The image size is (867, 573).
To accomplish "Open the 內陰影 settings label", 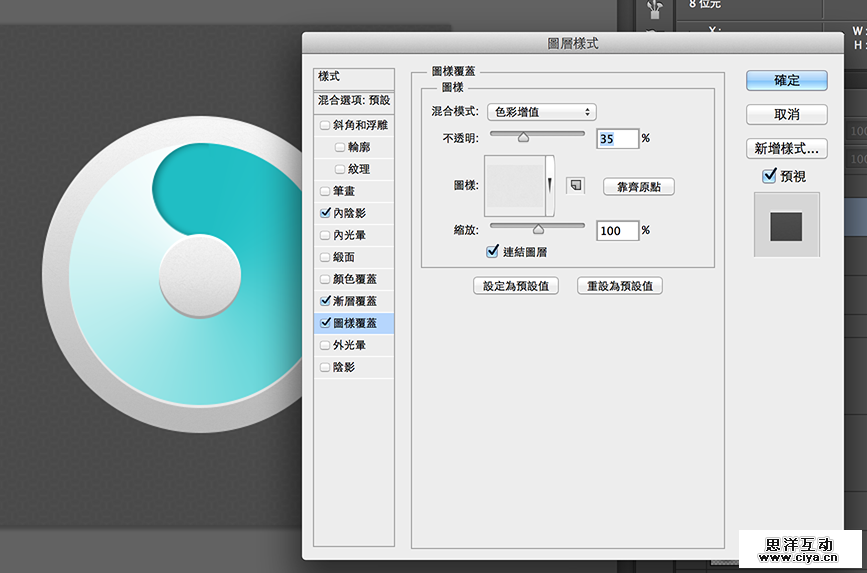I will [x=349, y=213].
